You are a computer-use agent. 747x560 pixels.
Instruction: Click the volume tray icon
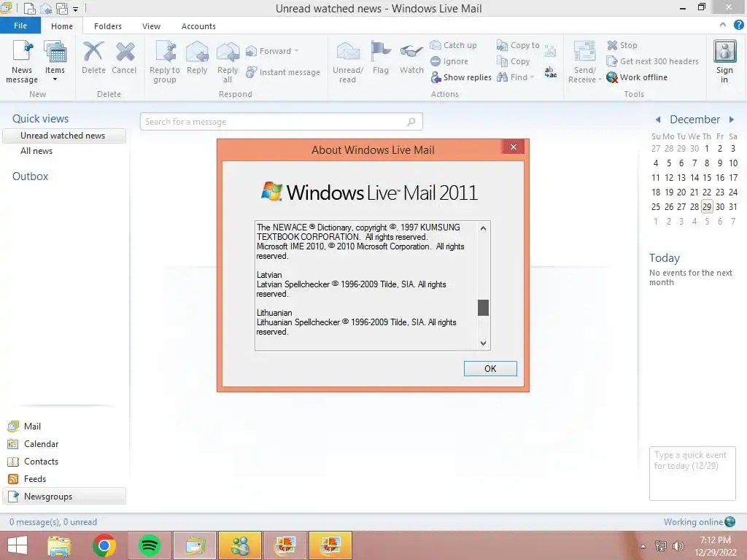(678, 546)
